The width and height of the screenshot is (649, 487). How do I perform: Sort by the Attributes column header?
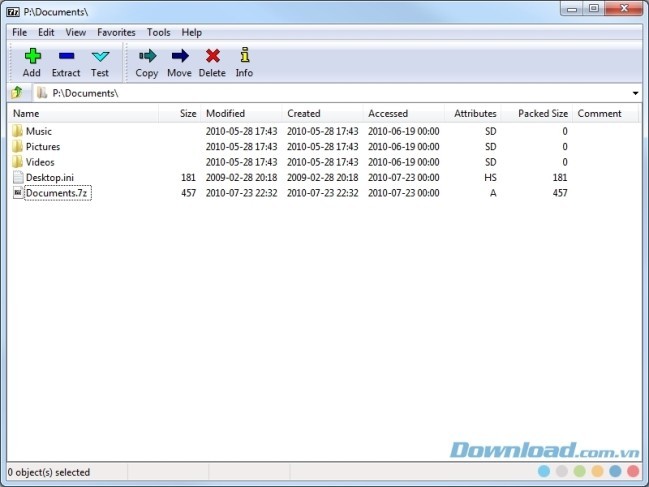(x=473, y=113)
